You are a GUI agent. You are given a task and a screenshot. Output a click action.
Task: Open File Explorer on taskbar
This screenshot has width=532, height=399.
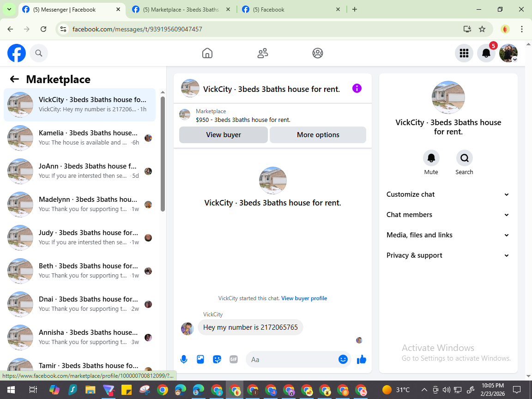tap(90, 390)
